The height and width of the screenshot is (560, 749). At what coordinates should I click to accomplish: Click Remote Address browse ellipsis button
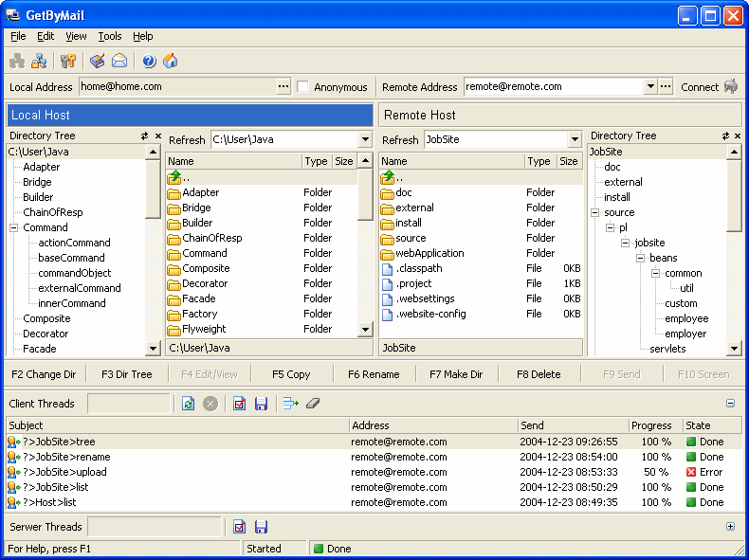[x=666, y=87]
